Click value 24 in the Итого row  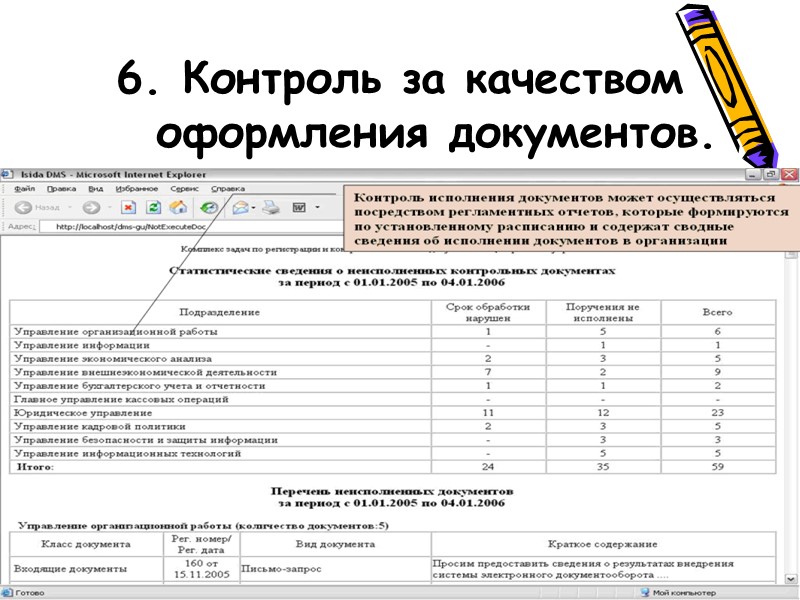coord(488,467)
